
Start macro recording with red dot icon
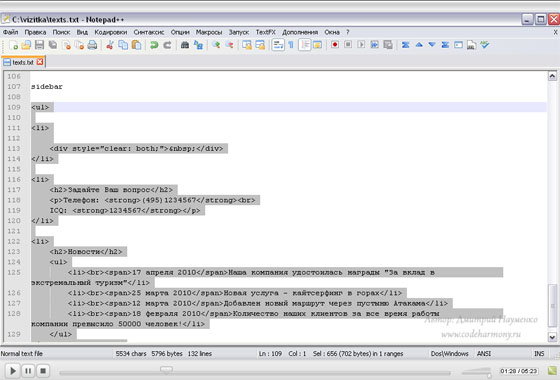tap(335, 45)
